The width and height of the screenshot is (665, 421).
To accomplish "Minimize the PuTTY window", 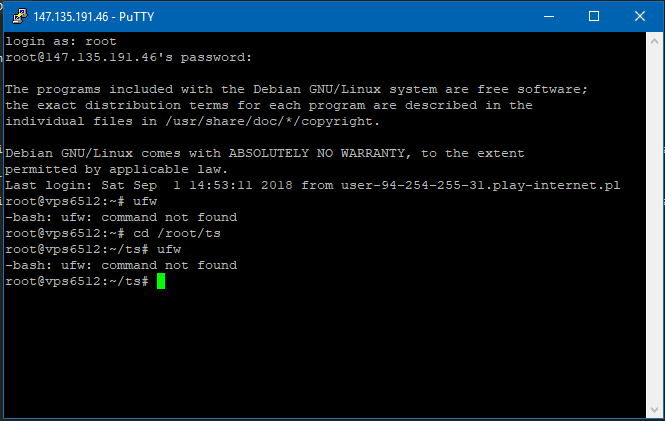I will (x=548, y=16).
